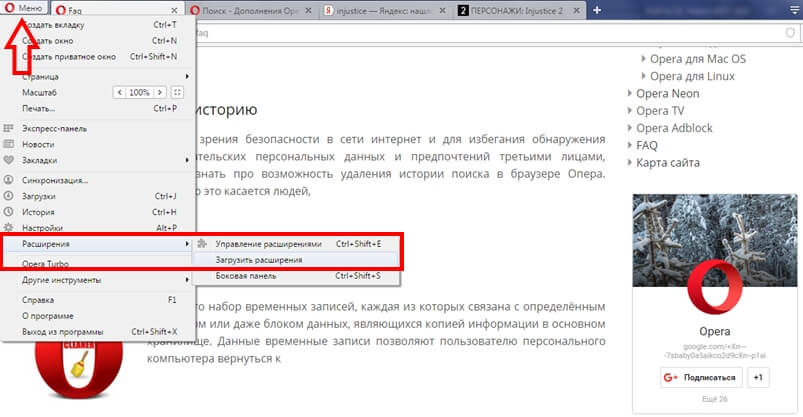
Task: Switch to Поиск - Дополнения Opera tab
Action: (251, 10)
